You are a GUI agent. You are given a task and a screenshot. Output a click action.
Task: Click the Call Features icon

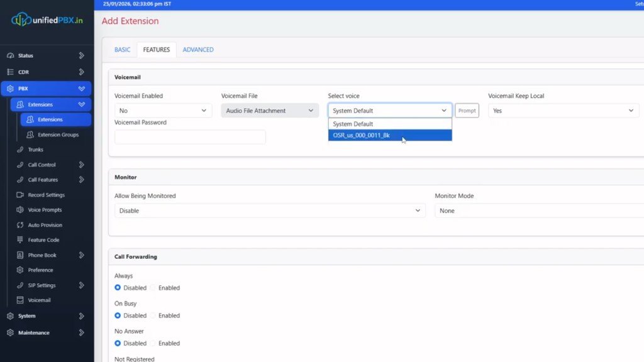point(20,180)
